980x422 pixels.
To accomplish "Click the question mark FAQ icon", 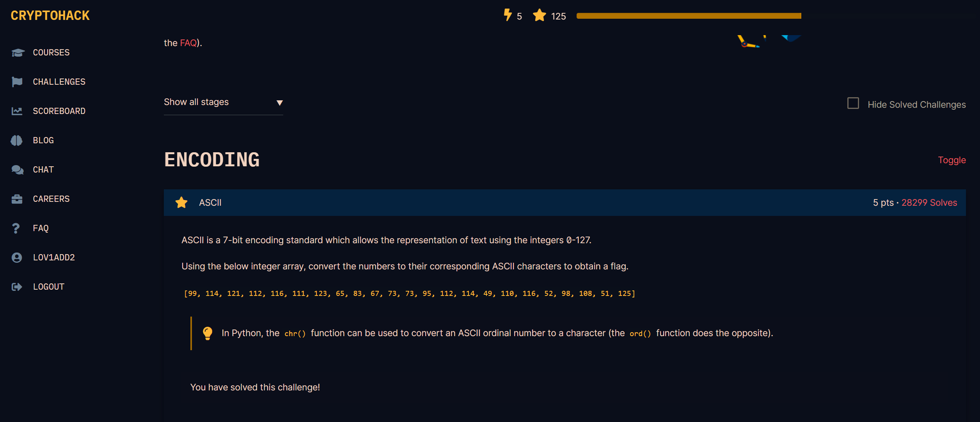I will (x=16, y=228).
